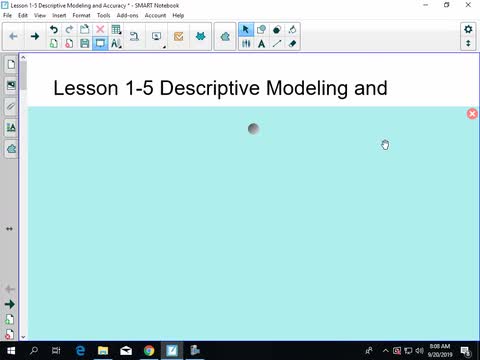Select the Eraser tool
This screenshot has width=480, height=360.
point(292,44)
